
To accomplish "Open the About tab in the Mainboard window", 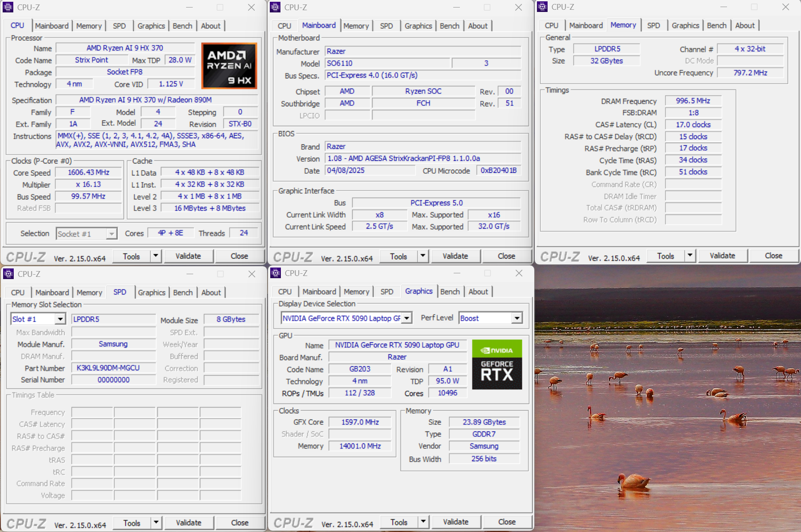I will [478, 26].
